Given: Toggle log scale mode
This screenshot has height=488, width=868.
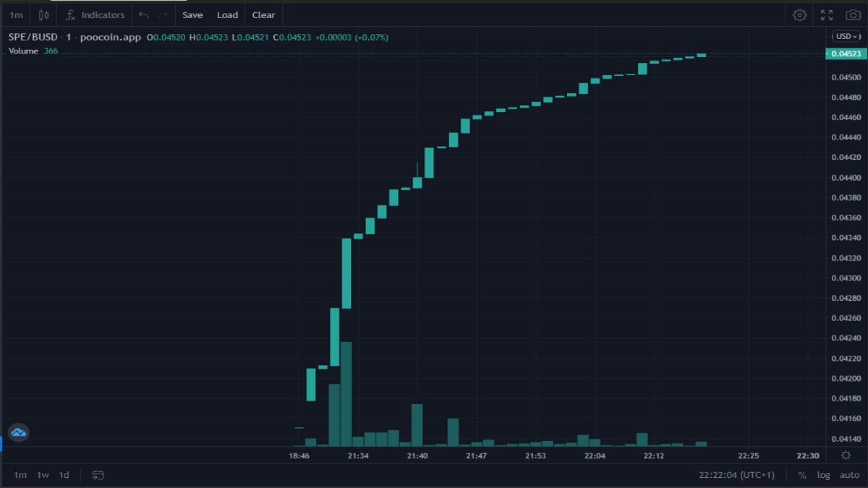Looking at the screenshot, I should coord(824,475).
